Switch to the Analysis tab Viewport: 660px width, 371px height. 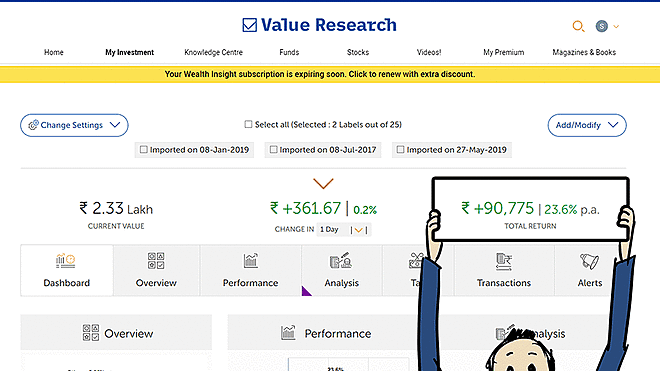341,270
